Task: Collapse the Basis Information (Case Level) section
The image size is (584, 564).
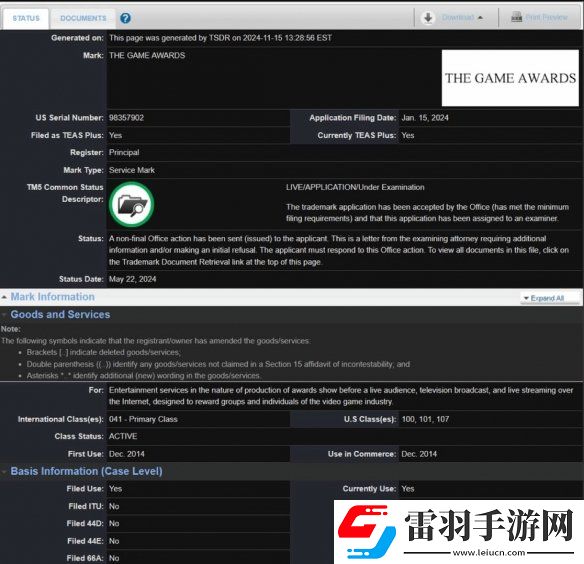Action: coord(4,472)
